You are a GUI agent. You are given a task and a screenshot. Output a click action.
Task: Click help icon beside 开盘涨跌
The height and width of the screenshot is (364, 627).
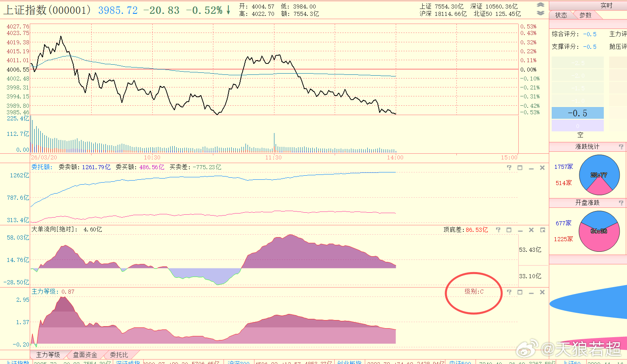tap(621, 203)
